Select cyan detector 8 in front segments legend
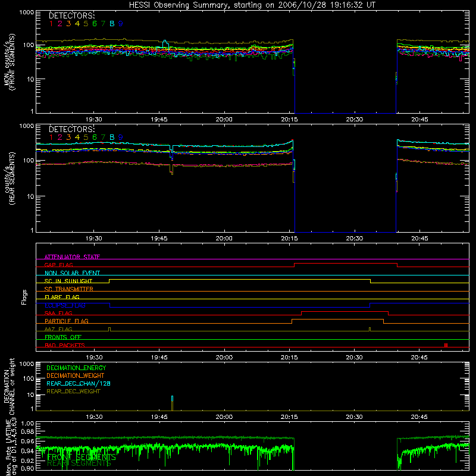 click(112, 24)
